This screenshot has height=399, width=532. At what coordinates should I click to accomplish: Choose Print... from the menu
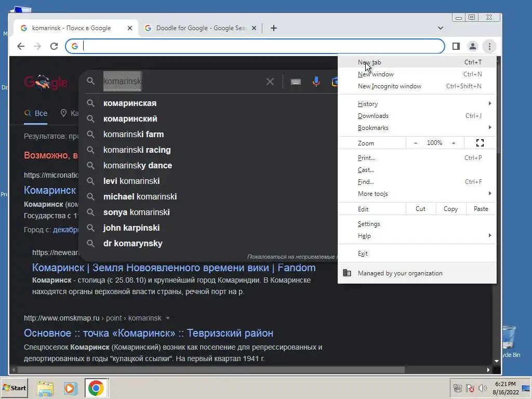(x=417, y=158)
